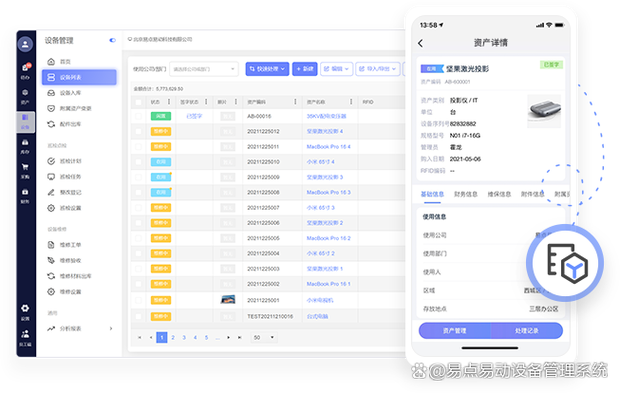
Task: Expand the 快速处理 dropdown button
Action: point(267,69)
